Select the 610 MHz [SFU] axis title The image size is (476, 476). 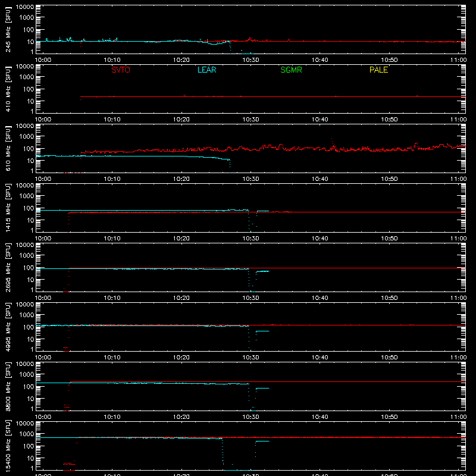pyautogui.click(x=8, y=149)
